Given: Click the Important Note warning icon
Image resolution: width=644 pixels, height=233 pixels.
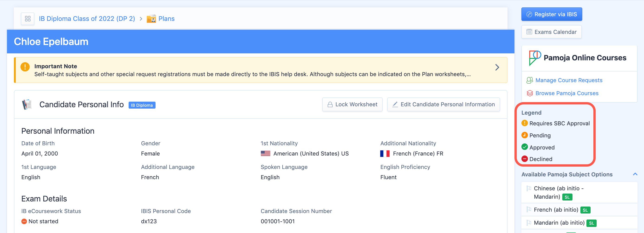Looking at the screenshot, I should 25,67.
